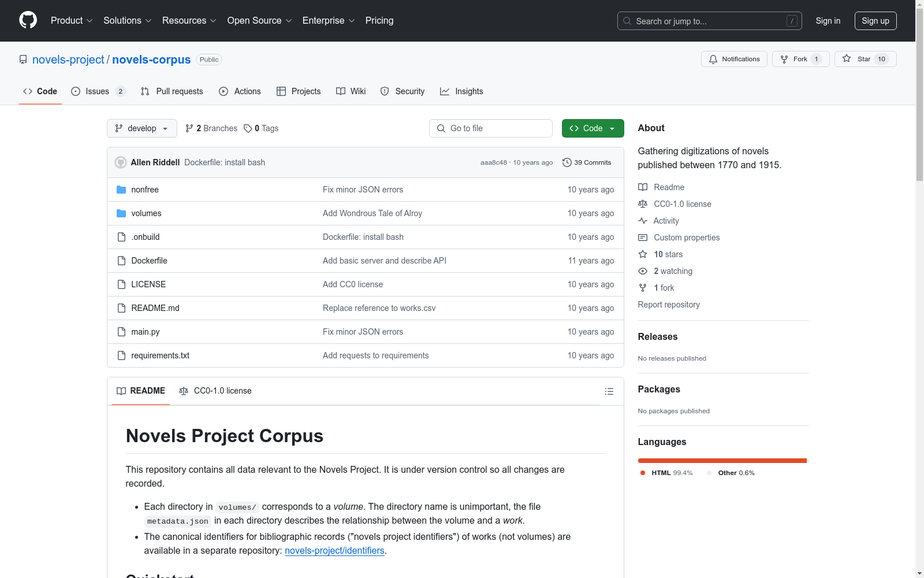This screenshot has width=924, height=578.
Task: Expand the Product menu
Action: click(72, 21)
